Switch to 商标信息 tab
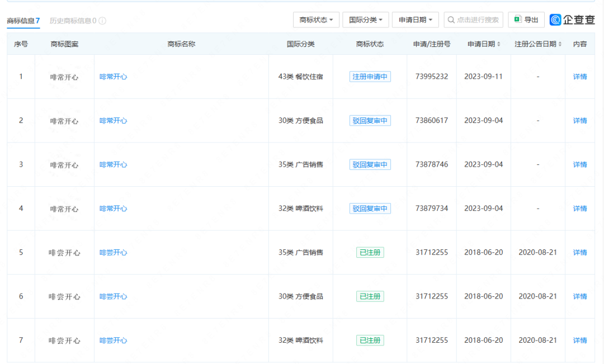 coord(23,21)
